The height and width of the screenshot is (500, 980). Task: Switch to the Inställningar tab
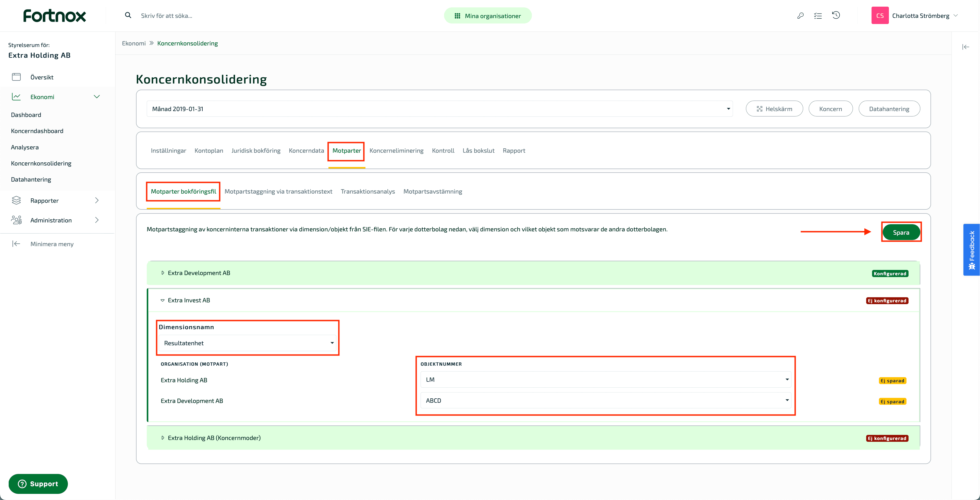pos(168,150)
